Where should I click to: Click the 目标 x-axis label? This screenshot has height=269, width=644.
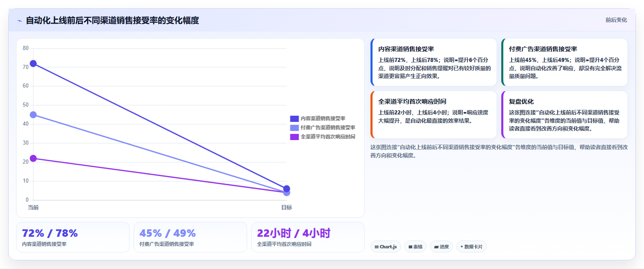pyautogui.click(x=287, y=207)
